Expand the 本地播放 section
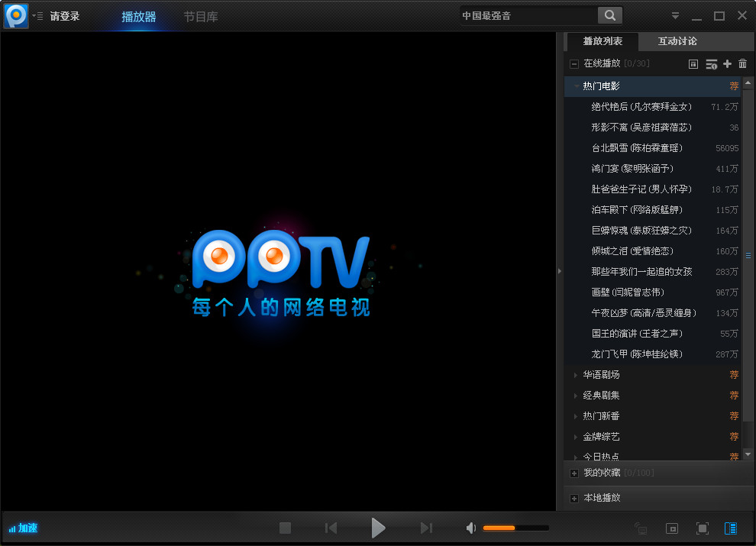 (573, 498)
